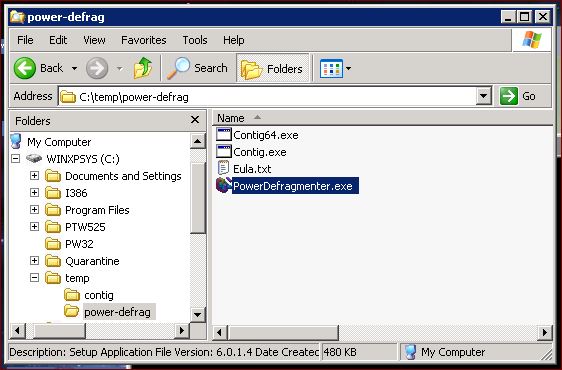Screen dimensions: 562x370
Task: Open the File menu
Action: click(25, 40)
